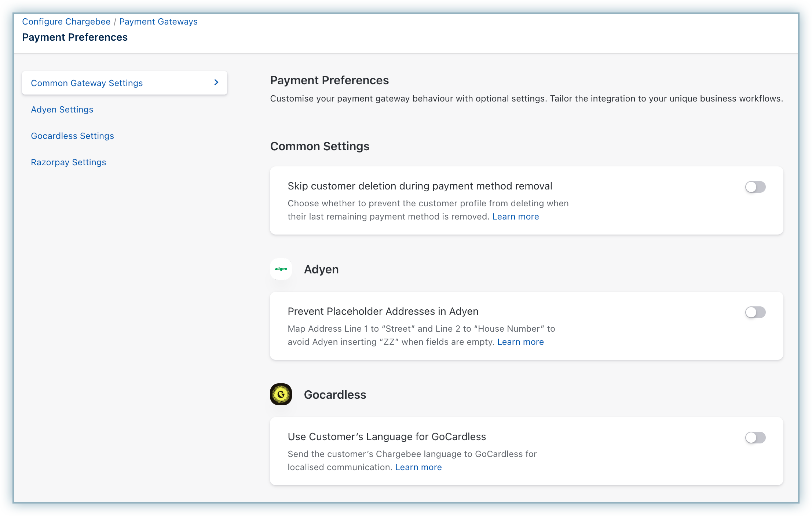Toggle Prevent Placeholder Addresses in Adyen

point(755,312)
